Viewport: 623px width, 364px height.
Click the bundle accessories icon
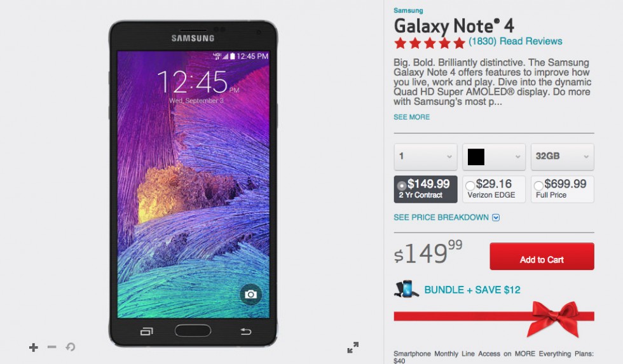tap(406, 289)
